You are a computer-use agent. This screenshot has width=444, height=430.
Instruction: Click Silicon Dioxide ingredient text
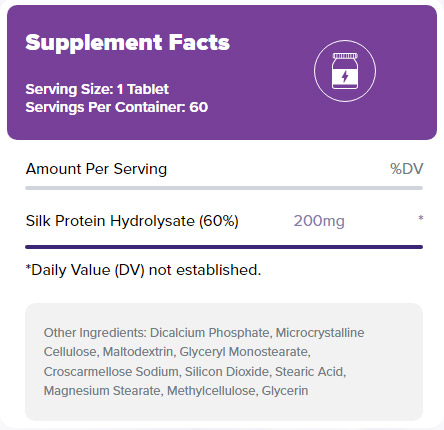click(x=228, y=371)
